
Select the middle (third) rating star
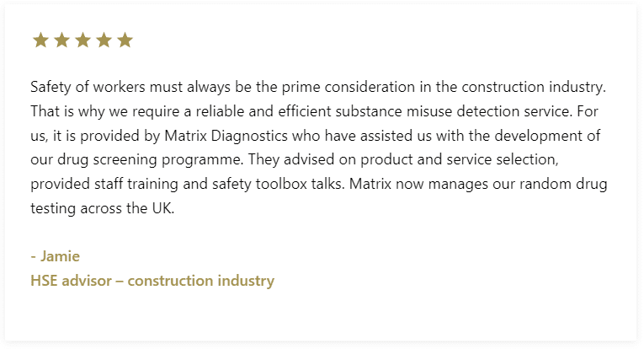[82, 40]
